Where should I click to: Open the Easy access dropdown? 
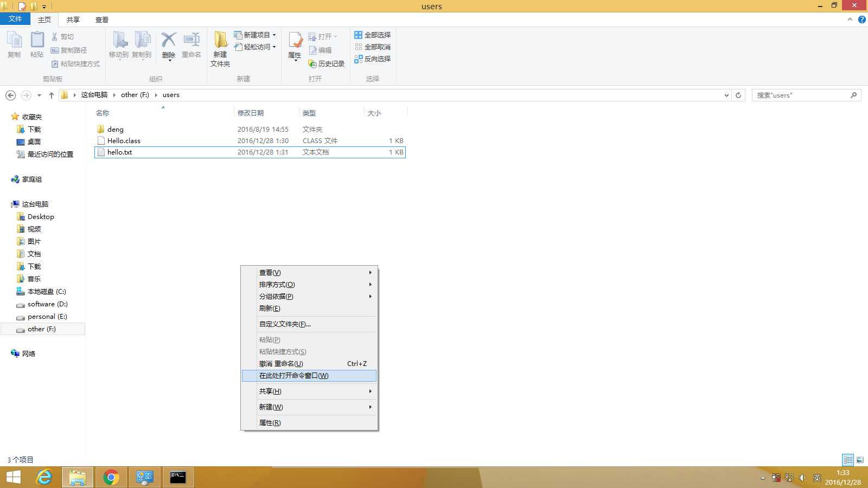(255, 47)
